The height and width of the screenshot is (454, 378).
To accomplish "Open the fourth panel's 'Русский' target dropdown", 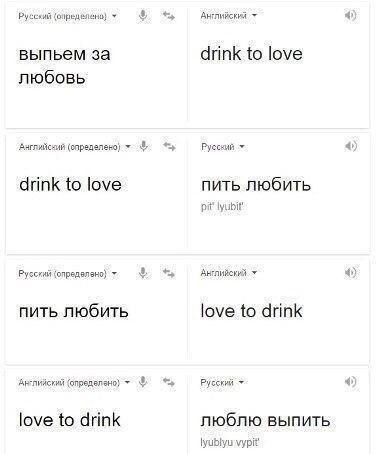I will [x=222, y=382].
